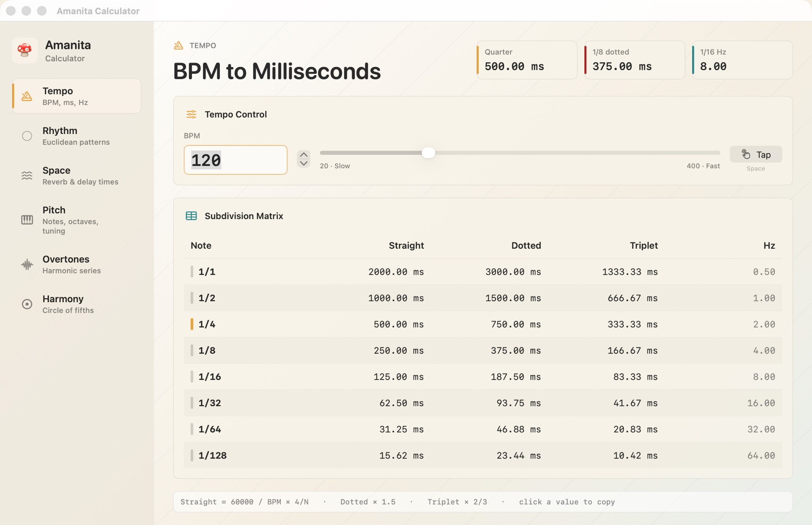Viewport: 812px width, 525px height.
Task: Click the Triplet column header
Action: click(x=644, y=245)
